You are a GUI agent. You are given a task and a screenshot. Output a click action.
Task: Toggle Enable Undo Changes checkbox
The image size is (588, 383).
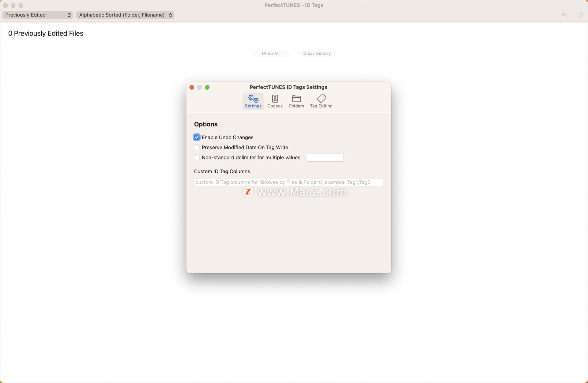(x=197, y=137)
